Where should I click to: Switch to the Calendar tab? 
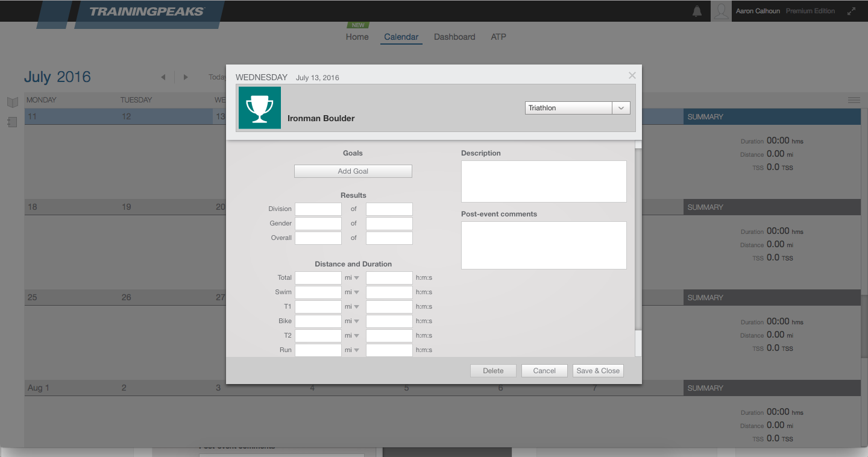[x=401, y=37]
